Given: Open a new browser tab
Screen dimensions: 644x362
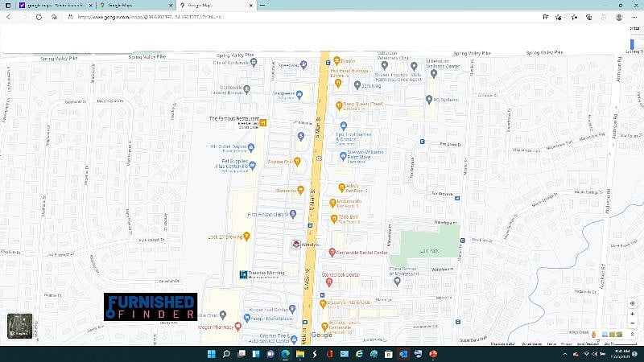Looking at the screenshot, I should [262, 6].
